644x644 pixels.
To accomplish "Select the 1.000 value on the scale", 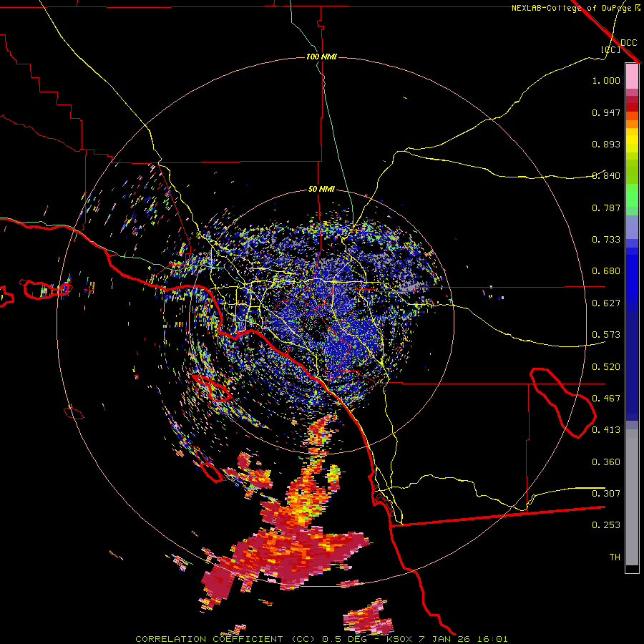I will (606, 80).
